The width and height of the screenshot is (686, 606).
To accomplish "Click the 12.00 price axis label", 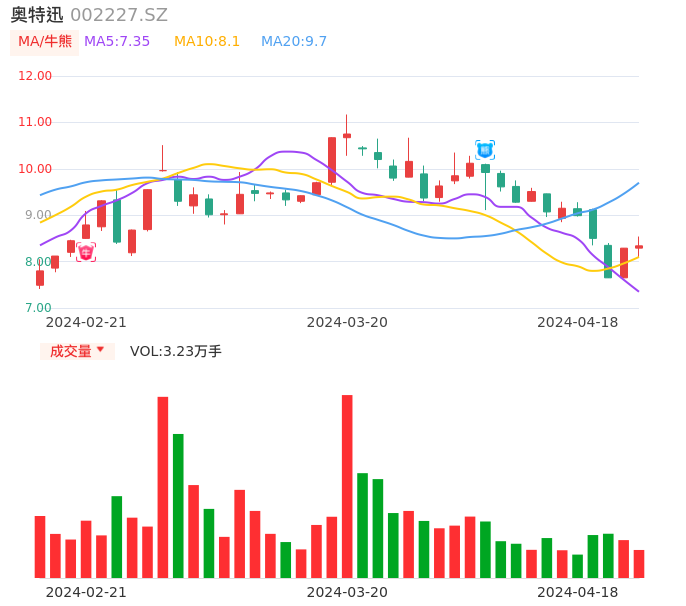I will tap(36, 76).
